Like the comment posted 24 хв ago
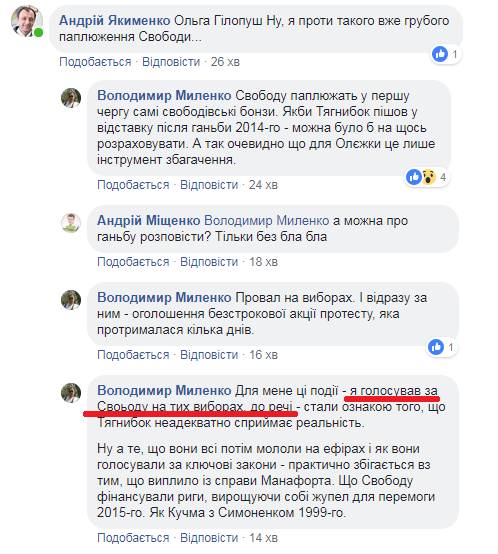Screen dimensions: 498x554 click(133, 185)
